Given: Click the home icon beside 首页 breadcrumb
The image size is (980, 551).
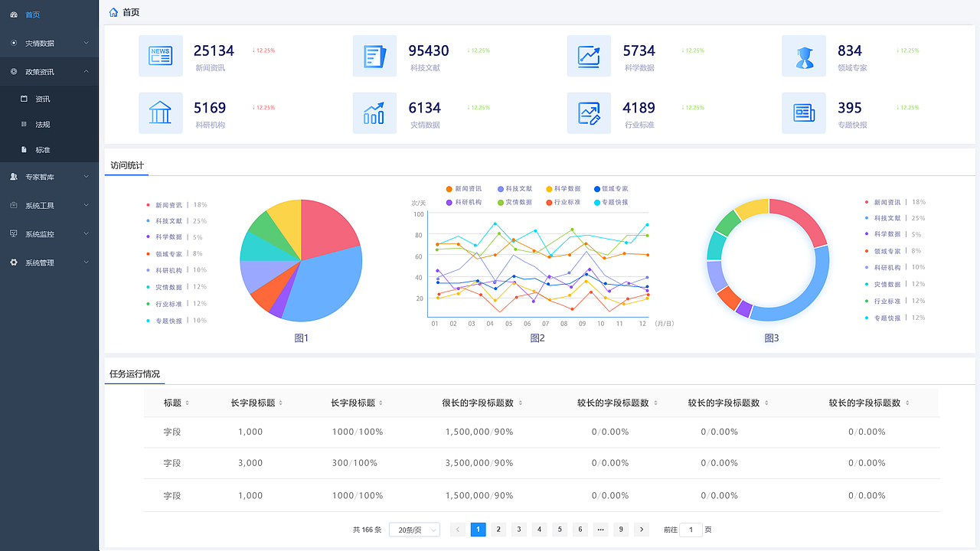Looking at the screenshot, I should [113, 12].
